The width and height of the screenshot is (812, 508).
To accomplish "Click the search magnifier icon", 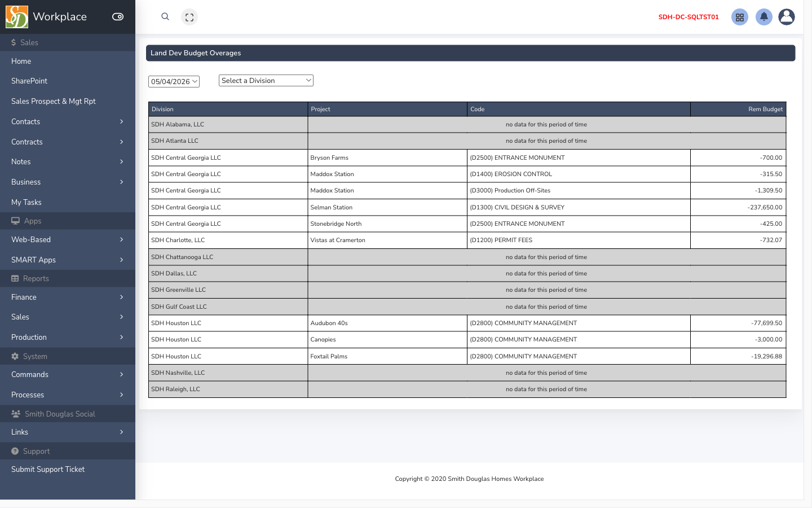I will 165,17.
